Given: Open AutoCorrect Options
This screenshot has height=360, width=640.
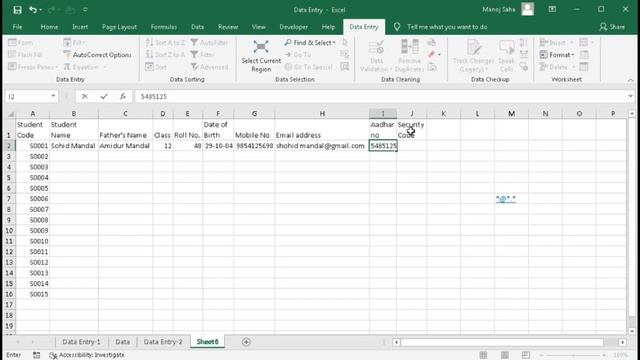Looking at the screenshot, I should pyautogui.click(x=98, y=55).
